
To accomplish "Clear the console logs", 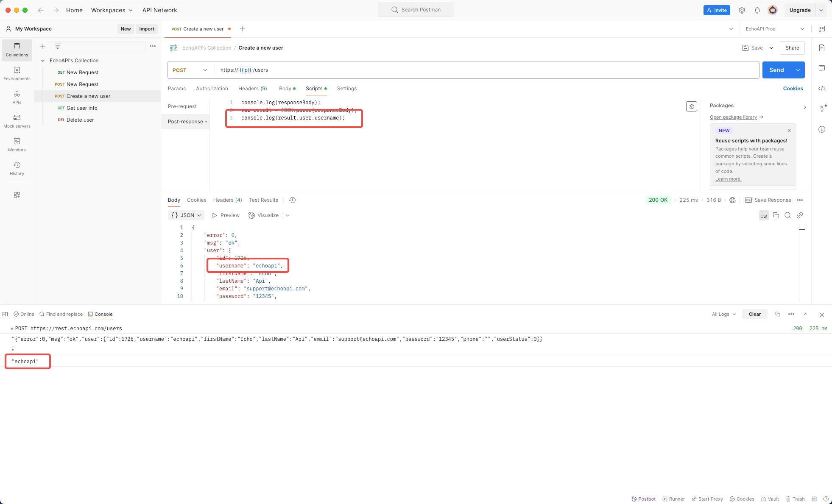I will tap(755, 314).
